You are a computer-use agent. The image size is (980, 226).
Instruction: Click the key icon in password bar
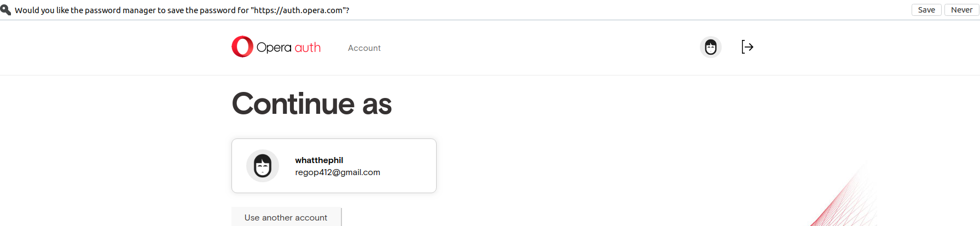pos(5,10)
